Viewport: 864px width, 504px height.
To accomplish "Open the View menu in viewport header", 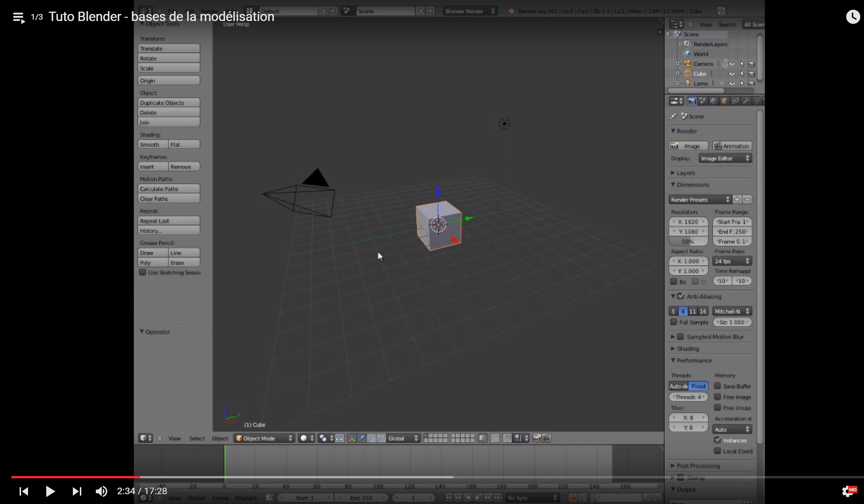I will (174, 438).
